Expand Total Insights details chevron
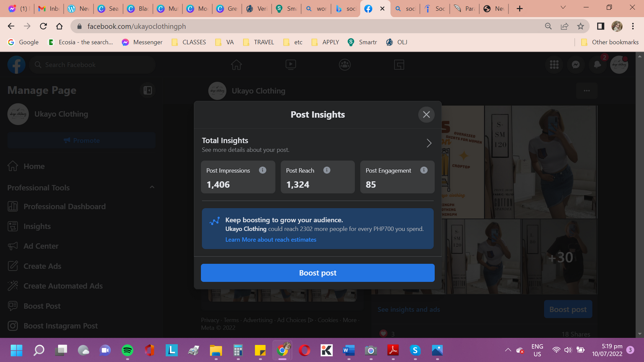 point(429,143)
